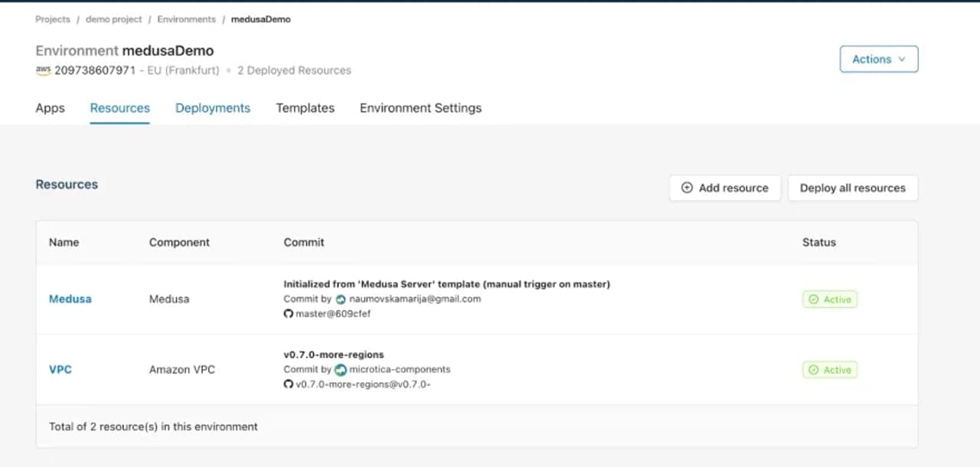Viewport: 980px width, 467px height.
Task: Click microtica-components committer text
Action: tap(400, 370)
